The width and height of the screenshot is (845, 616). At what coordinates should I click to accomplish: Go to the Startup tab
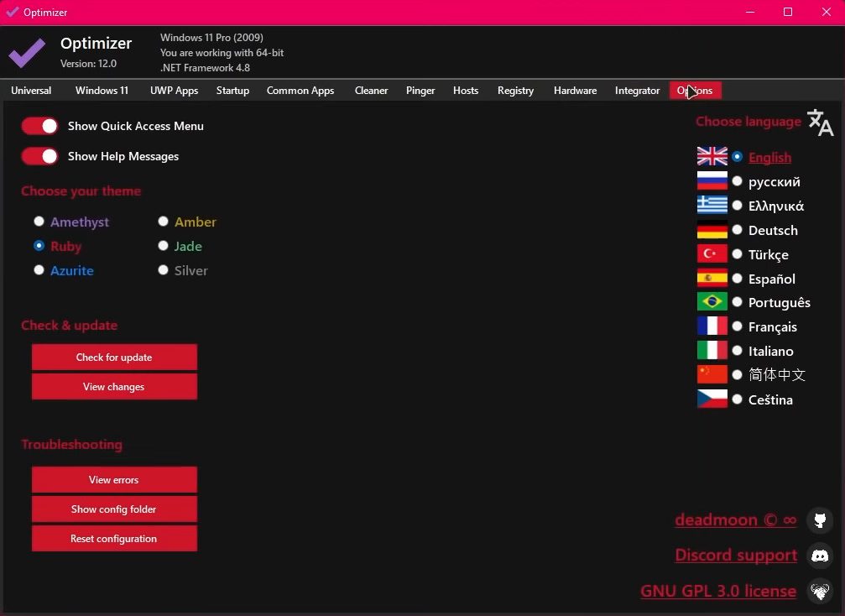click(232, 91)
